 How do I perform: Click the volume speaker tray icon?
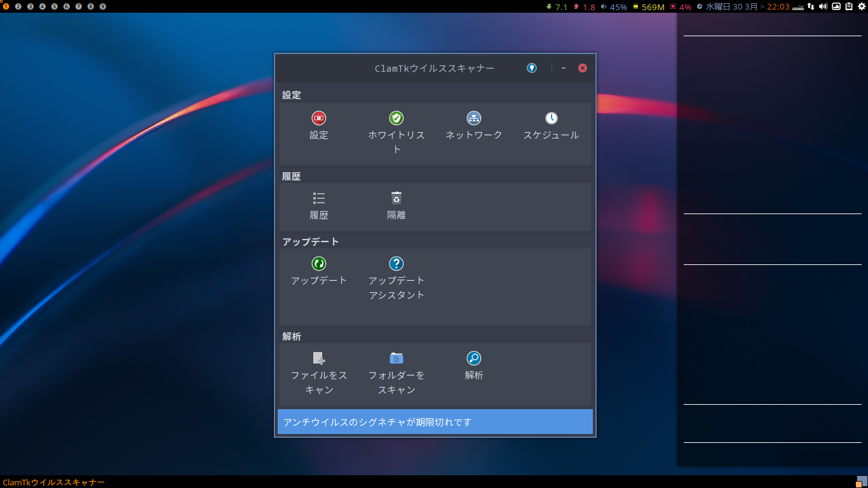pos(823,6)
